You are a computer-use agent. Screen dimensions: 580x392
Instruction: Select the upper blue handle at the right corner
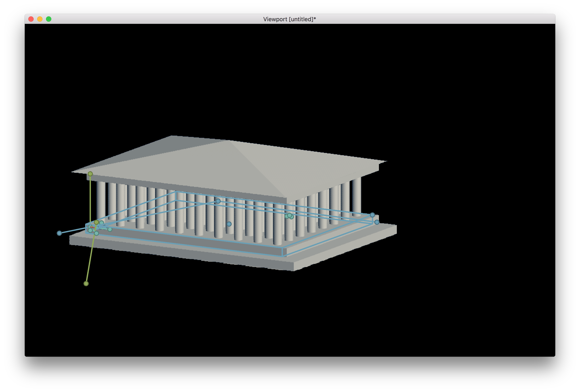(372, 215)
